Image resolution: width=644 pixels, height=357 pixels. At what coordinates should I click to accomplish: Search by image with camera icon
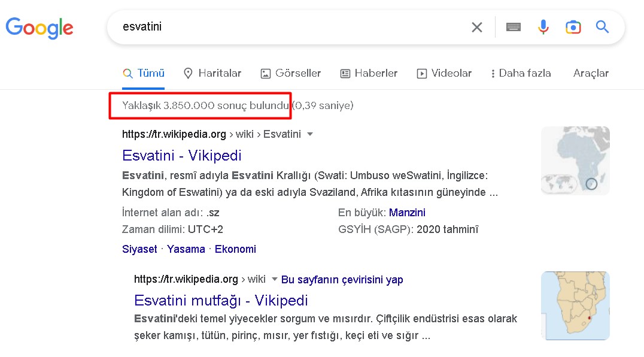pyautogui.click(x=573, y=27)
